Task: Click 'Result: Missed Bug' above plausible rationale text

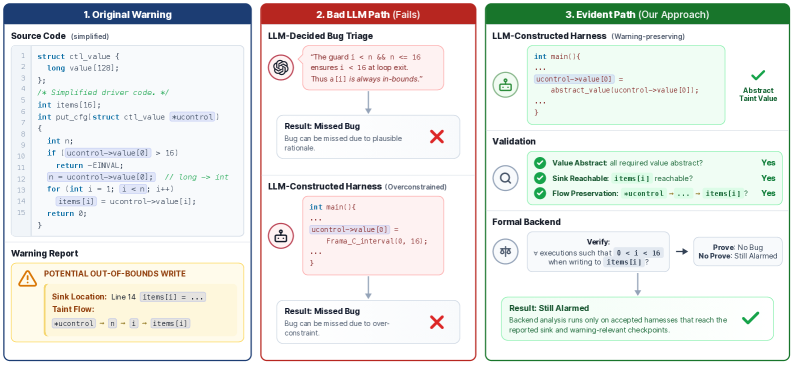Action: pos(322,126)
